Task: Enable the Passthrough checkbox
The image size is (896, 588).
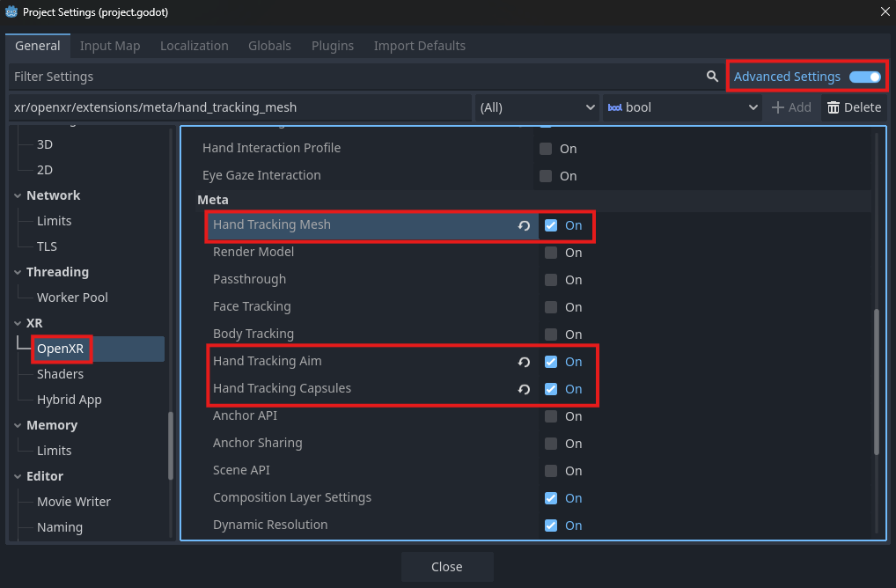Action: pyautogui.click(x=551, y=280)
